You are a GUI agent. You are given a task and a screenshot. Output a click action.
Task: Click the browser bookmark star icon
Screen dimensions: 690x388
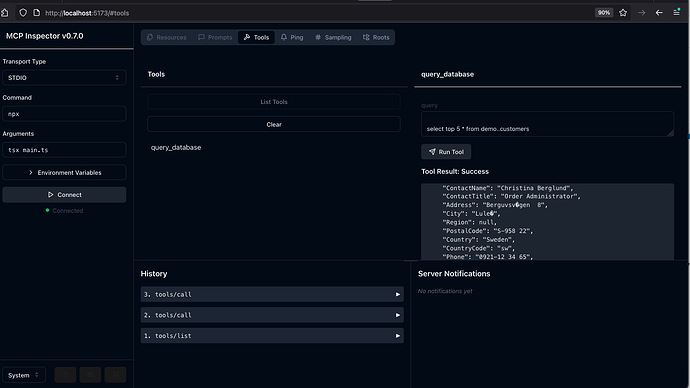(623, 13)
